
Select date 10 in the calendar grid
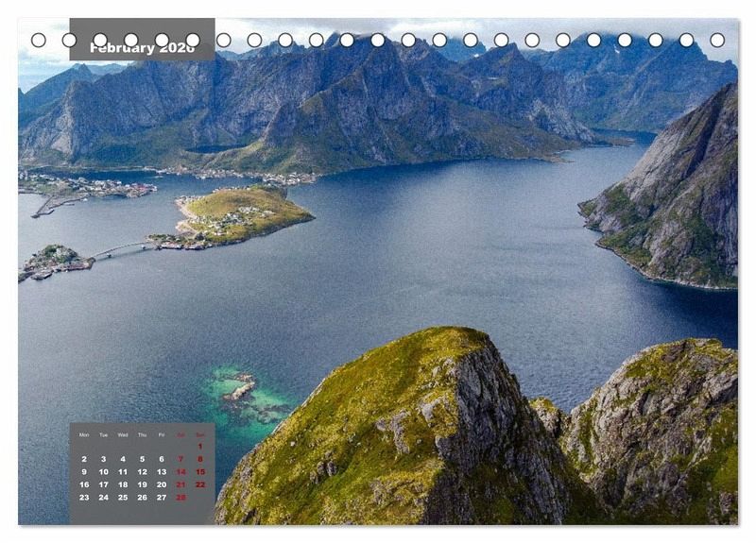[103, 471]
